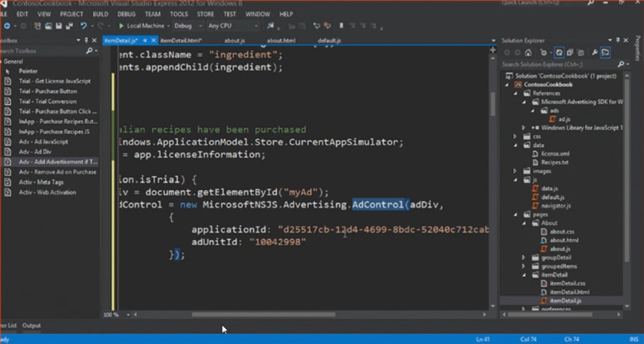Select 'Trial - Get License JavaScript' toolbox snippet
Screen dimensions: 644x344
54,81
